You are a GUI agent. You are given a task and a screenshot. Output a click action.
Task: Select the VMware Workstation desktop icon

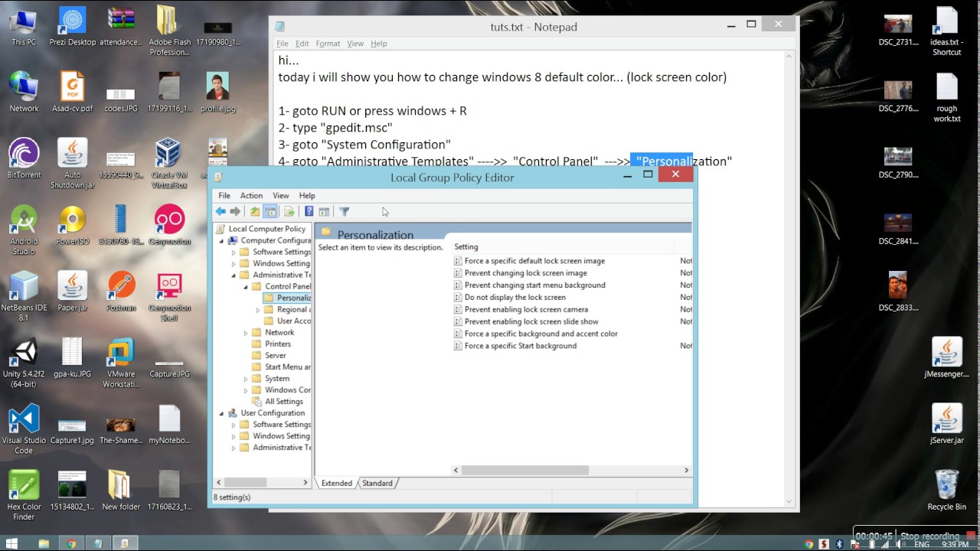tap(121, 364)
